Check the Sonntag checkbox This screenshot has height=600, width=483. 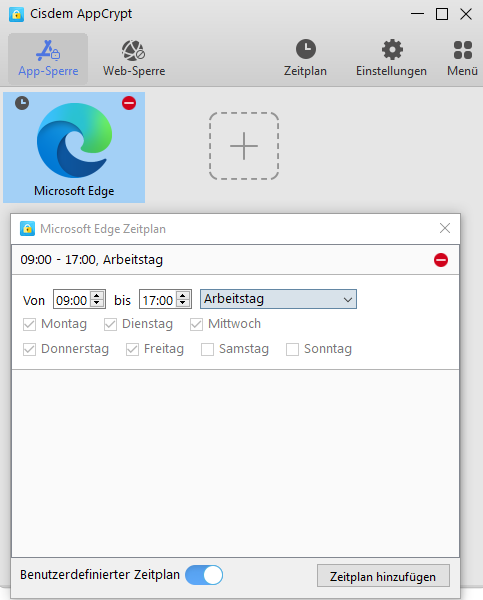point(292,349)
